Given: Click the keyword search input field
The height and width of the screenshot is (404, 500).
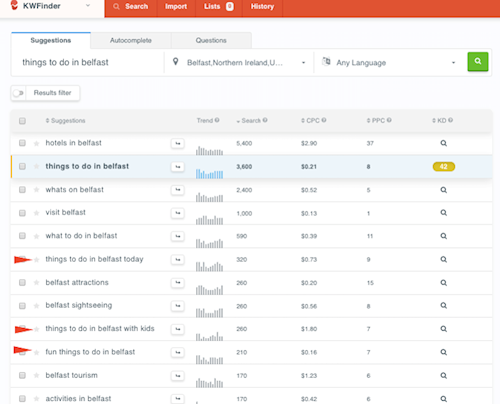Looking at the screenshot, I should pos(88,62).
